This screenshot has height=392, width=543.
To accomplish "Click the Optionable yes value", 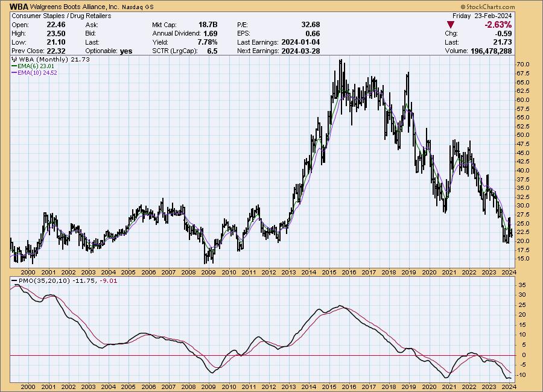I will 126,51.
